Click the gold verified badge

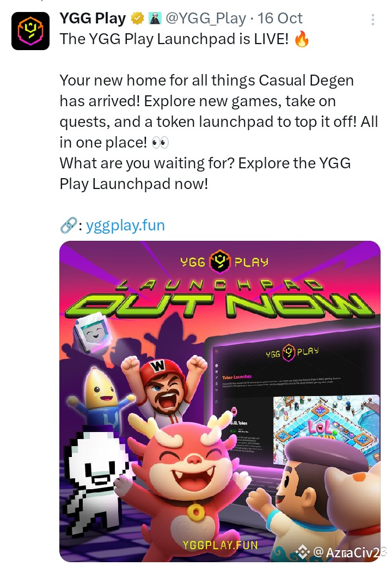[137, 19]
